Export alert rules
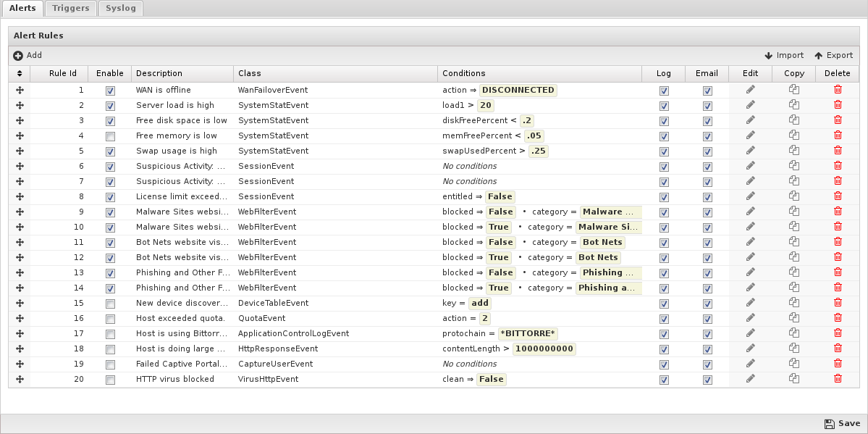 pos(834,56)
